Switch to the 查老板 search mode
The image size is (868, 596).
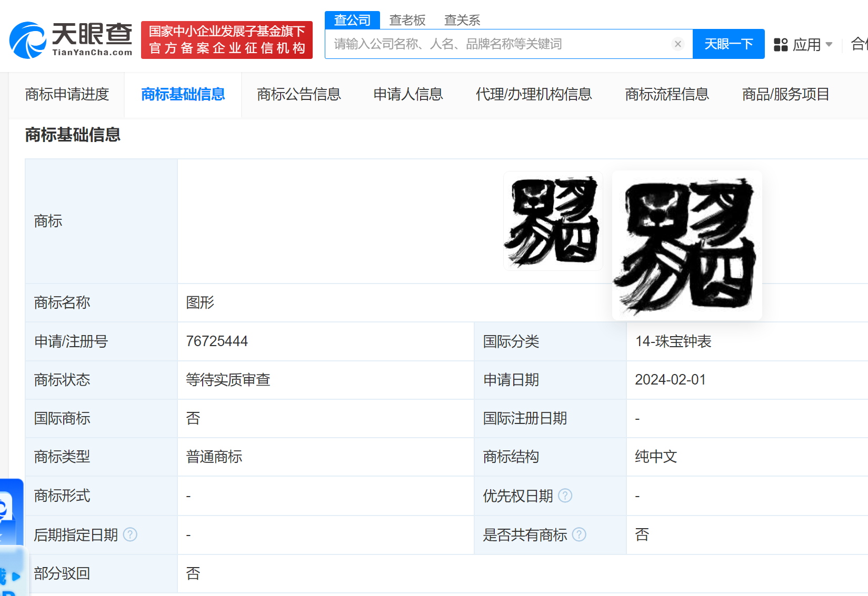click(407, 19)
